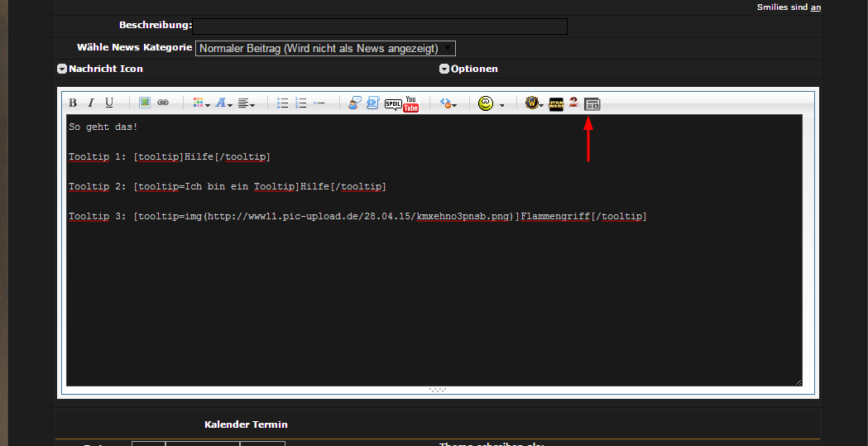Click the 'Tooltip 2:' line in editor
This screenshot has height=446, width=868.
228,186
